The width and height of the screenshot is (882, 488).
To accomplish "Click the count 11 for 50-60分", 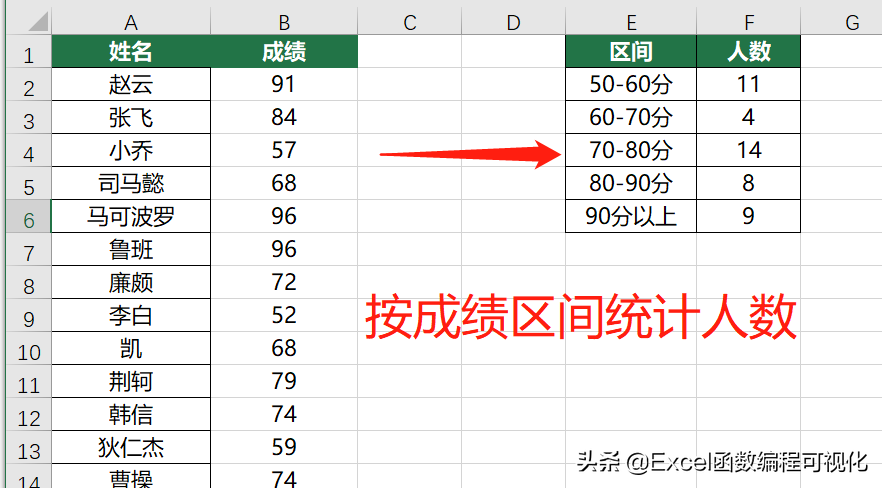I will 749,85.
